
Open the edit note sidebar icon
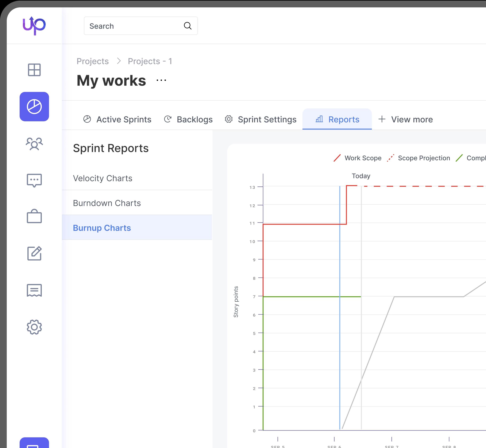coord(34,253)
